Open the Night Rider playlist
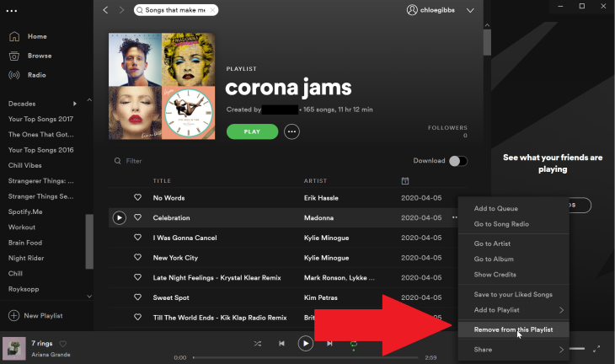 pyautogui.click(x=26, y=258)
